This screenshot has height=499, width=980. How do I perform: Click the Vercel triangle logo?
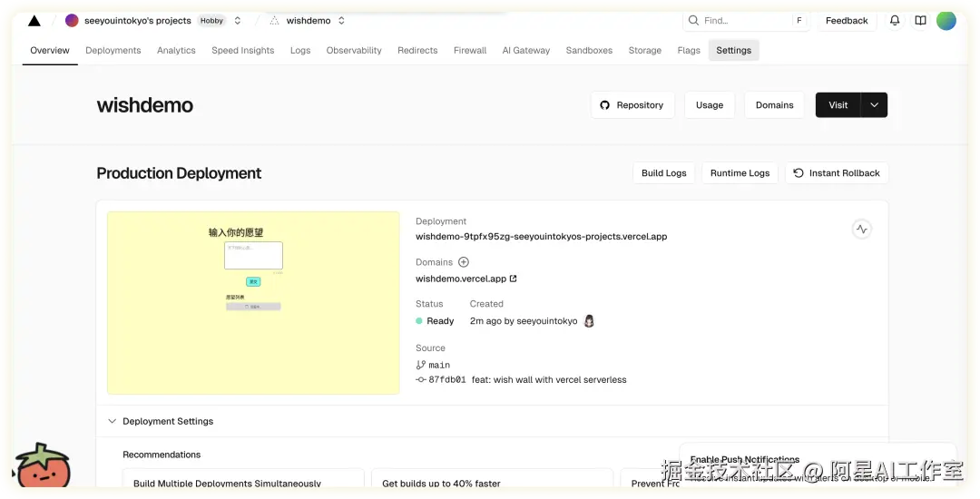click(34, 21)
